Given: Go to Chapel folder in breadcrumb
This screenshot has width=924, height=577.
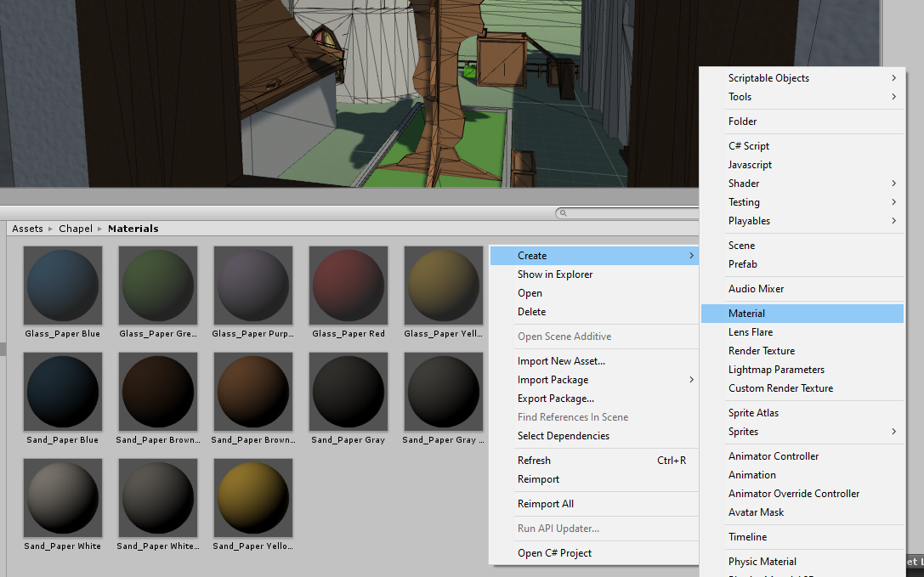Looking at the screenshot, I should point(76,229).
